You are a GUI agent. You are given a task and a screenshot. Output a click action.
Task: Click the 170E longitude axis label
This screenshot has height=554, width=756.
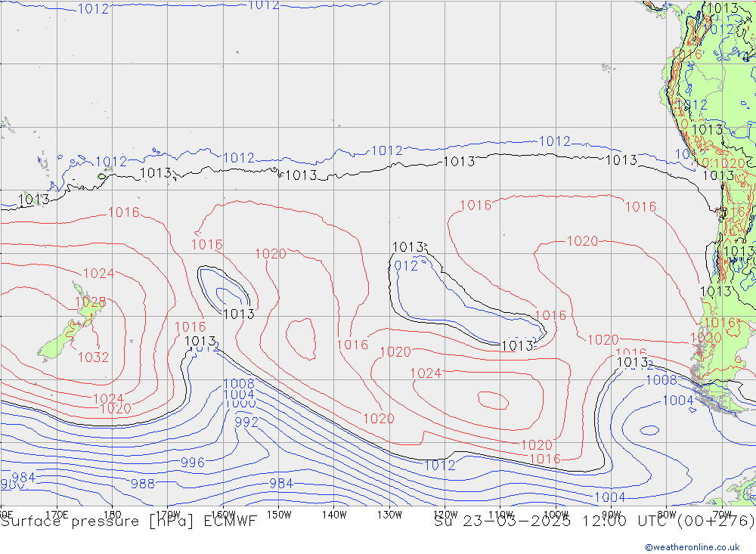point(57,515)
